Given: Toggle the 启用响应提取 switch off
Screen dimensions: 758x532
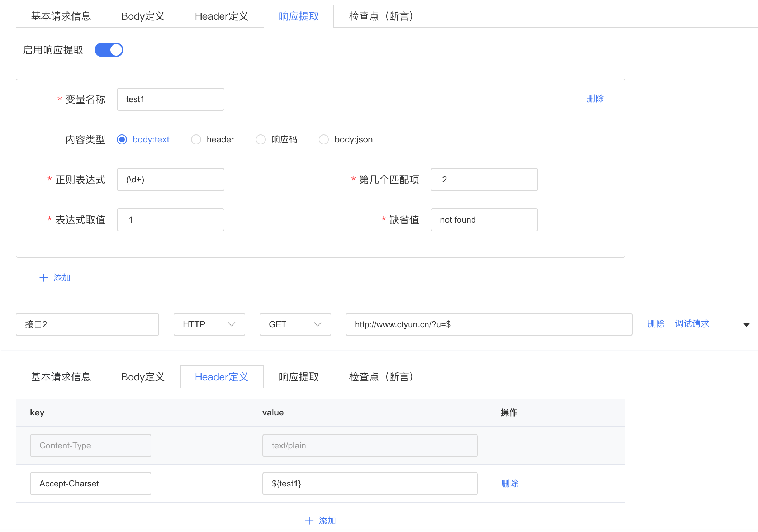Looking at the screenshot, I should [109, 50].
